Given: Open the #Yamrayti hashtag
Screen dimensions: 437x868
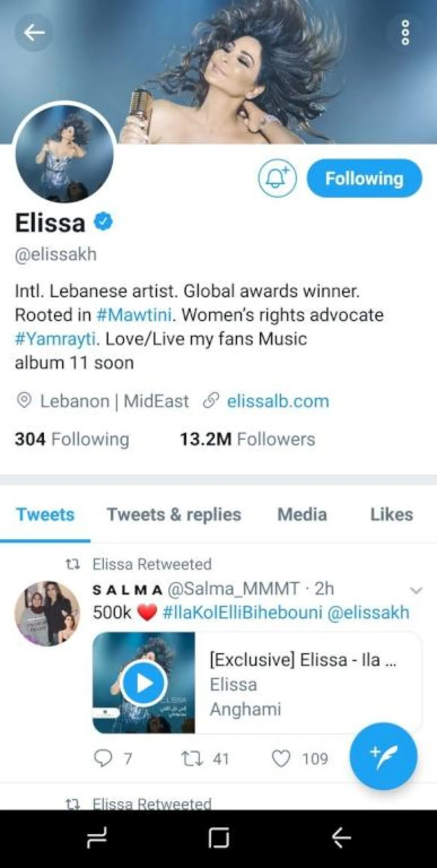Looking at the screenshot, I should tap(55, 339).
